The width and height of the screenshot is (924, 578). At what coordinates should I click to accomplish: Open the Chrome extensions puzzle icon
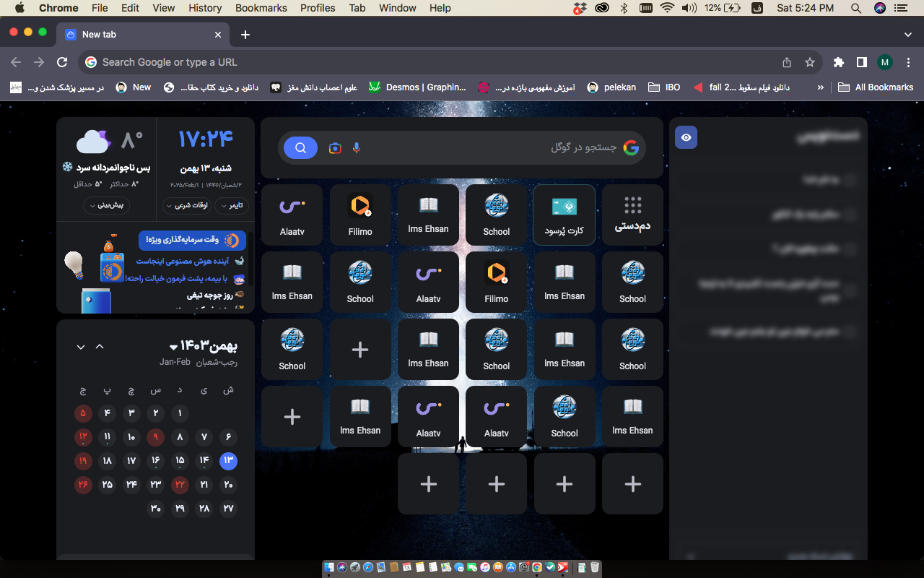[838, 62]
